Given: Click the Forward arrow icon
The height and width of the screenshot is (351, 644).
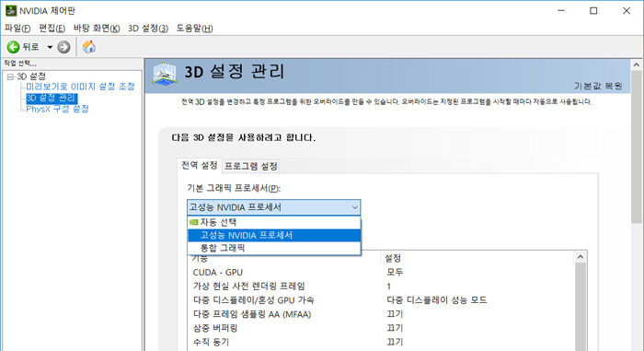Looking at the screenshot, I should 63,47.
